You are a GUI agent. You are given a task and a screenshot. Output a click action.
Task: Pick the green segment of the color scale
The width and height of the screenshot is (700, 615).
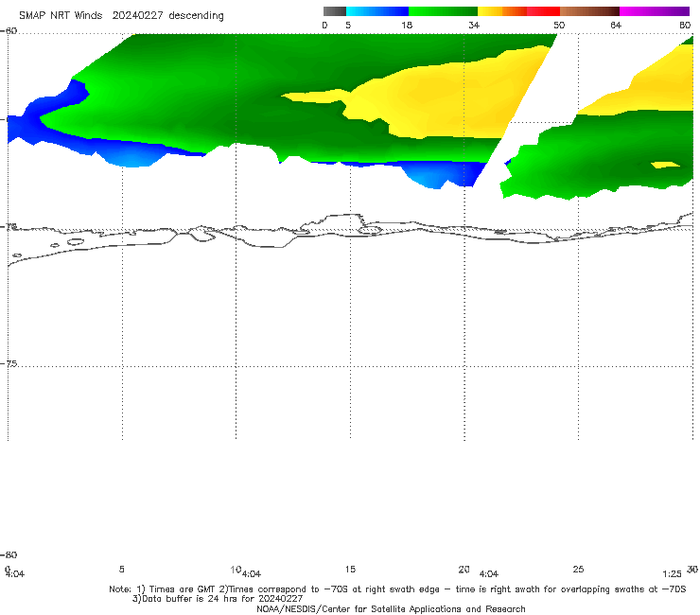(443, 11)
